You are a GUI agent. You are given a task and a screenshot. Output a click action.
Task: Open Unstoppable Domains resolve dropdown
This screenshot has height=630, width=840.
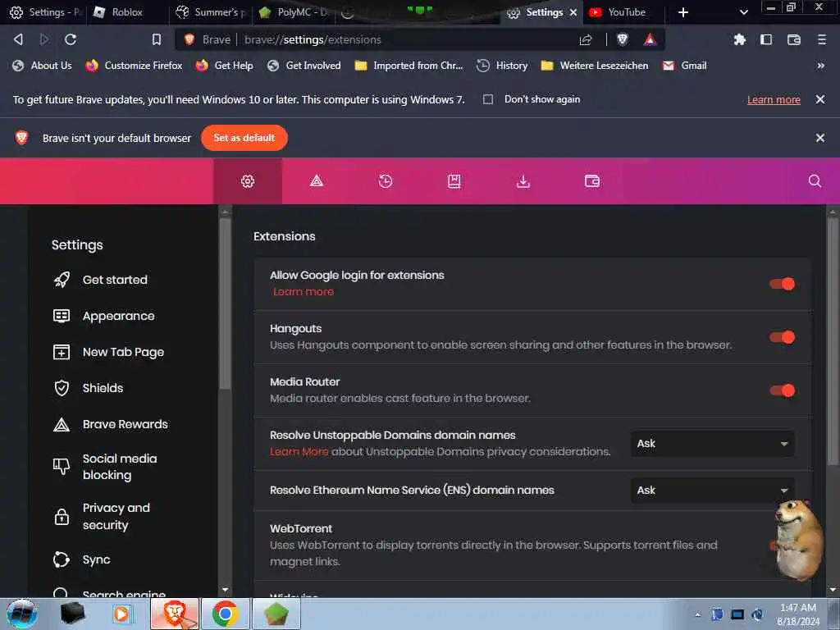[713, 444]
